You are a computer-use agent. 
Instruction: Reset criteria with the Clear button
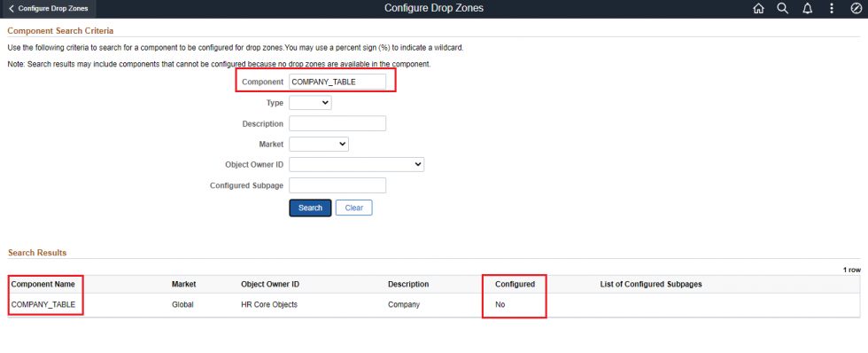[353, 208]
